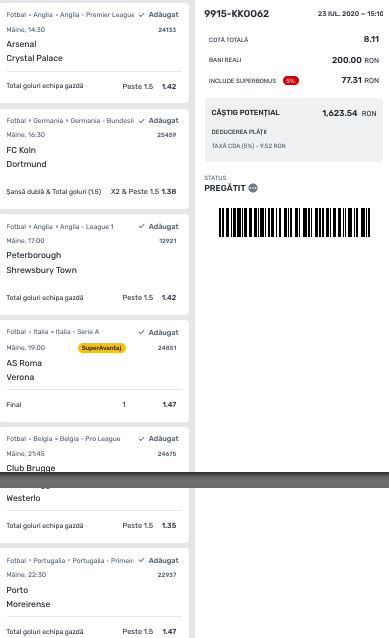Click the red 5% superbonus badge

pos(291,81)
